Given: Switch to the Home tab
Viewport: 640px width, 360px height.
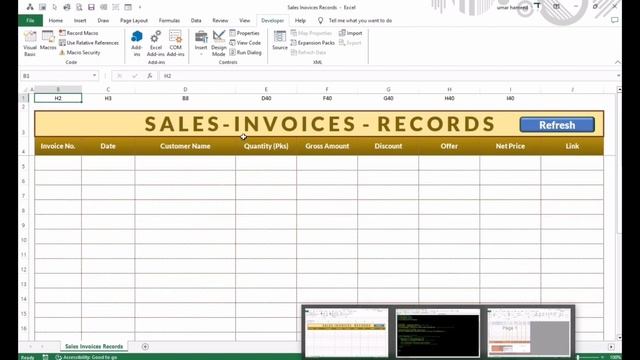Looking at the screenshot, I should tap(56, 20).
